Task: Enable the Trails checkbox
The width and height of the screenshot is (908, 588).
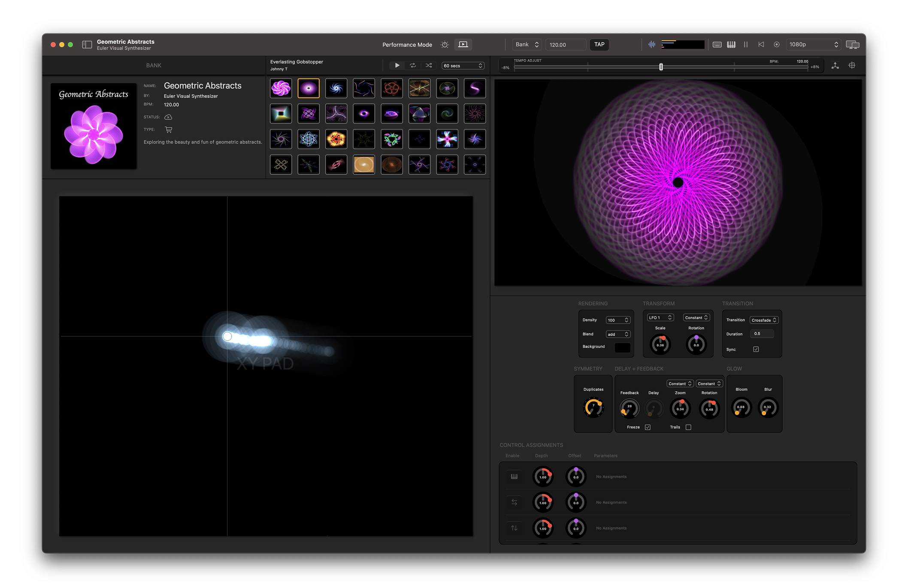Action: 688,427
